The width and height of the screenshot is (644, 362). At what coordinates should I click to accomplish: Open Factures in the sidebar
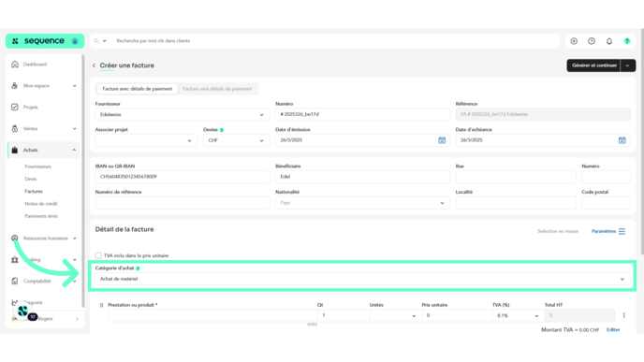[x=34, y=191]
